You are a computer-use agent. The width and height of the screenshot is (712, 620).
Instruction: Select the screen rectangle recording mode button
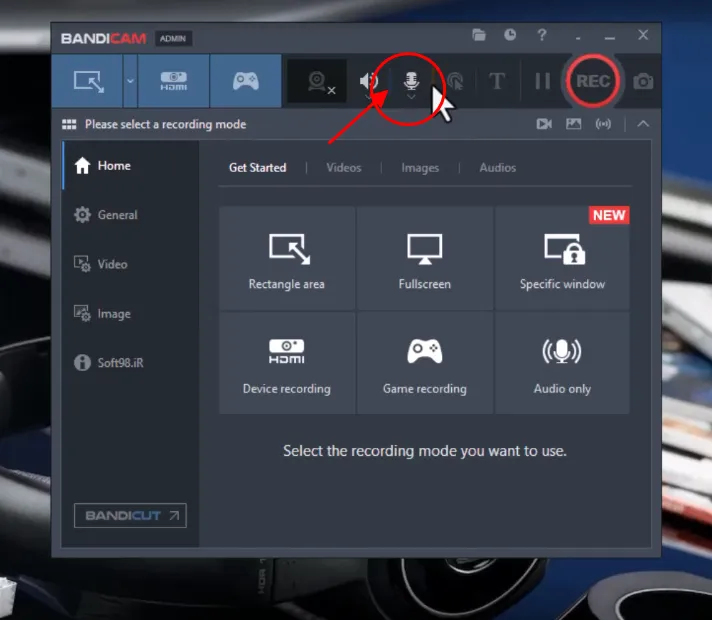(87, 81)
